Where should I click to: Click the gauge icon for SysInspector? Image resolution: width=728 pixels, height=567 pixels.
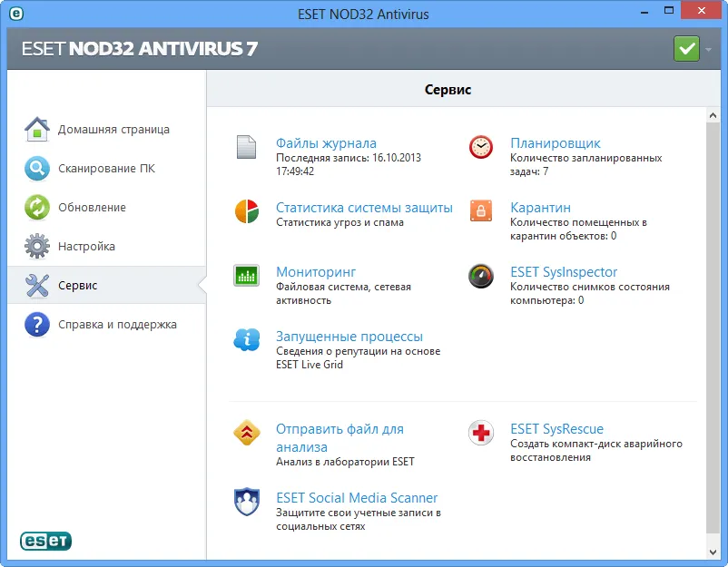coord(481,276)
